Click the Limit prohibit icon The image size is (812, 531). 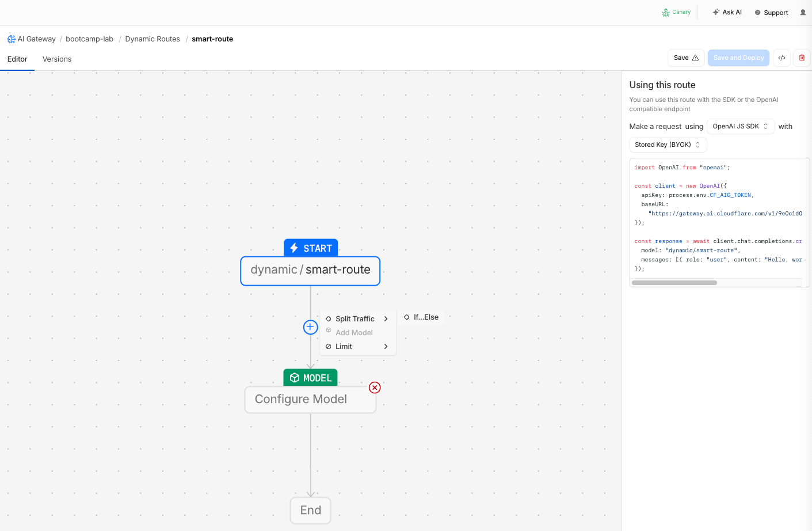(329, 346)
